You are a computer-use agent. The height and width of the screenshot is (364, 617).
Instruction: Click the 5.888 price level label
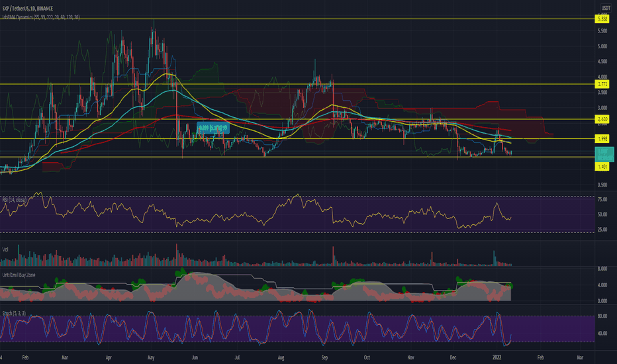[x=602, y=19]
